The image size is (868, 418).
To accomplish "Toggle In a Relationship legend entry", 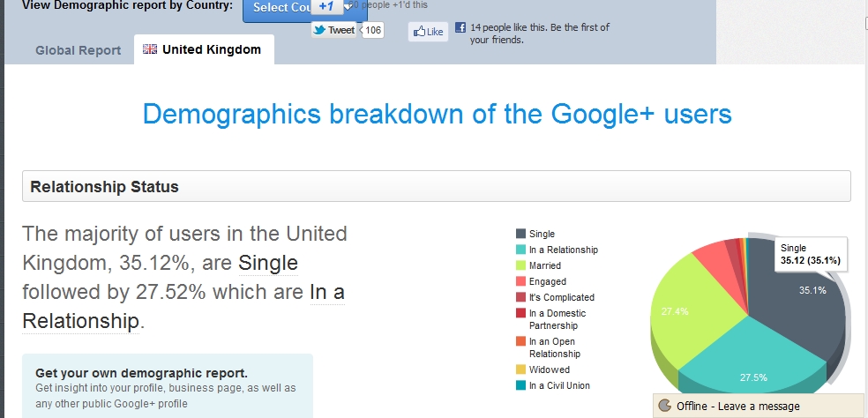I will [x=557, y=250].
